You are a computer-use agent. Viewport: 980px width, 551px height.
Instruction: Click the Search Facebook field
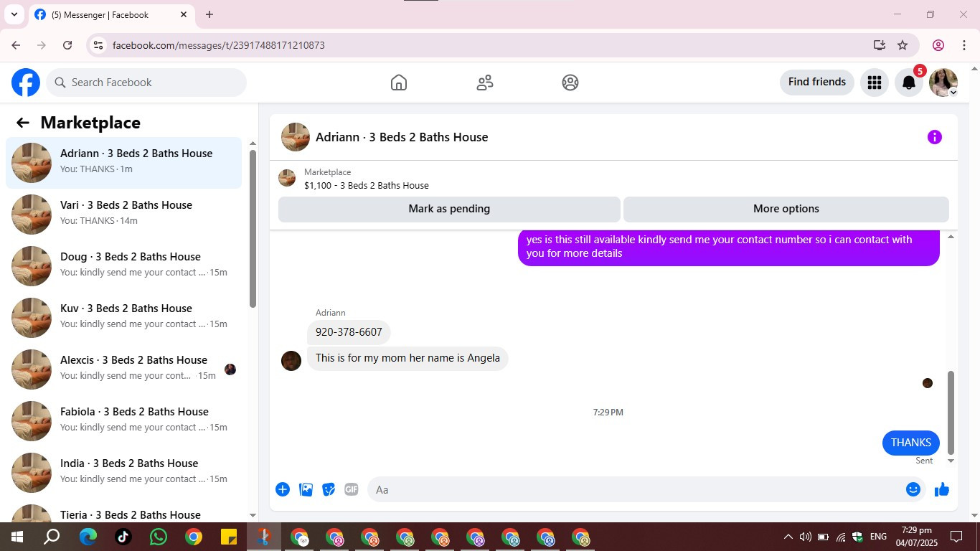pyautogui.click(x=146, y=83)
